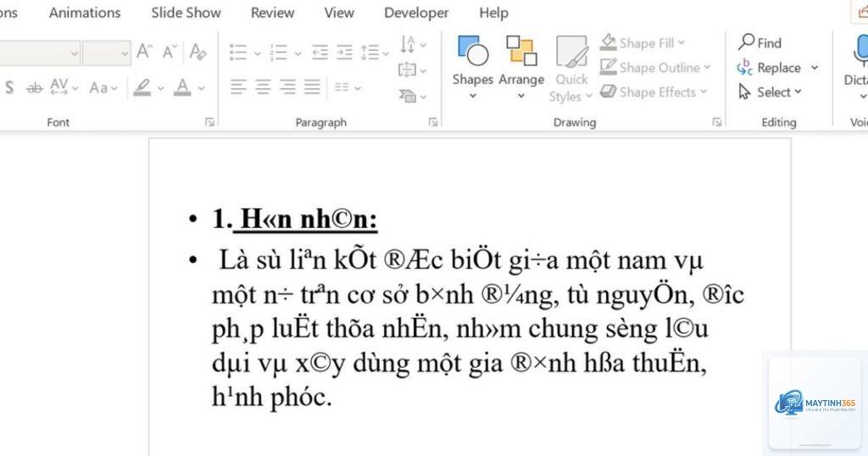Open Drawing format shape dialog launcher
The height and width of the screenshot is (456, 868).
(x=717, y=122)
